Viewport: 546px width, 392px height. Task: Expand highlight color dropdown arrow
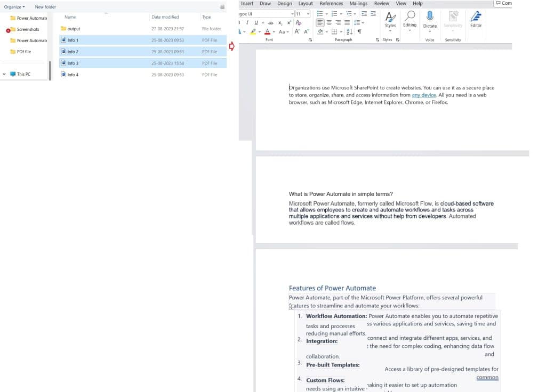point(260,32)
